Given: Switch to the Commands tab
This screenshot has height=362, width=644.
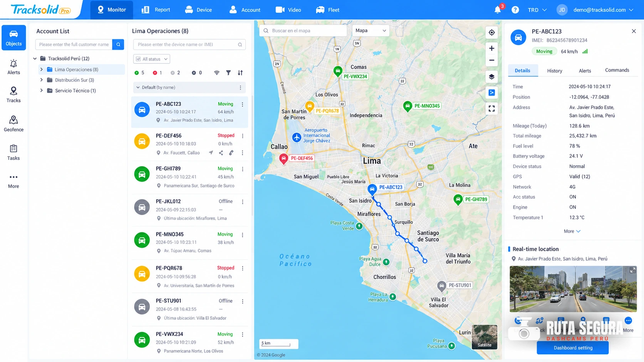Looking at the screenshot, I should pyautogui.click(x=617, y=70).
